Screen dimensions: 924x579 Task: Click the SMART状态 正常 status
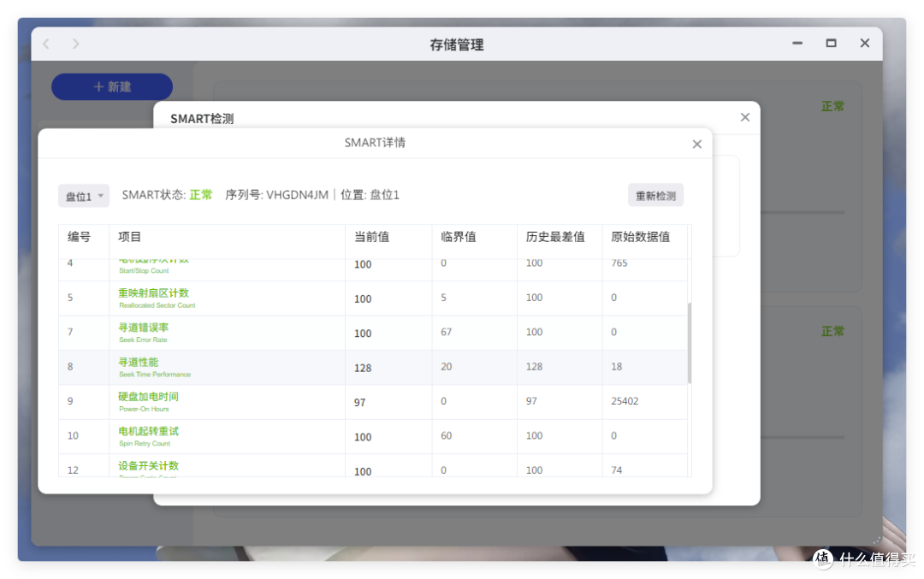200,195
